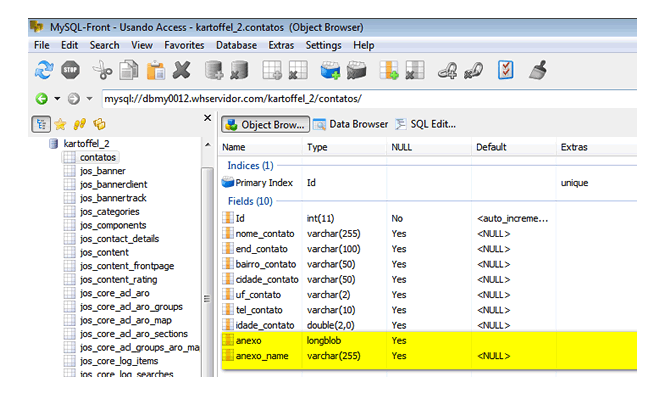Select the anexo_name field row
670x395 pixels.
[429, 356]
